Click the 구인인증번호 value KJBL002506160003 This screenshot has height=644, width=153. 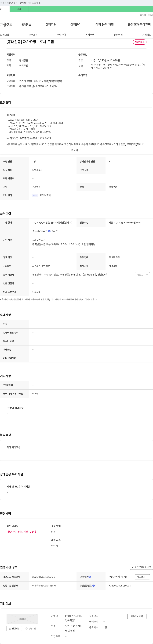[120, 586]
